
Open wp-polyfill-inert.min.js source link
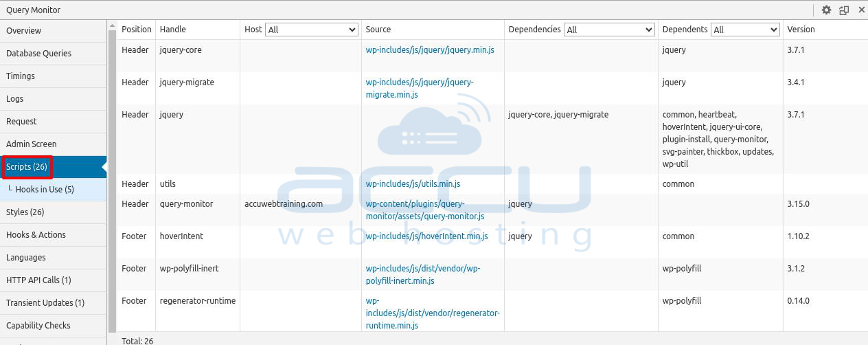click(423, 275)
